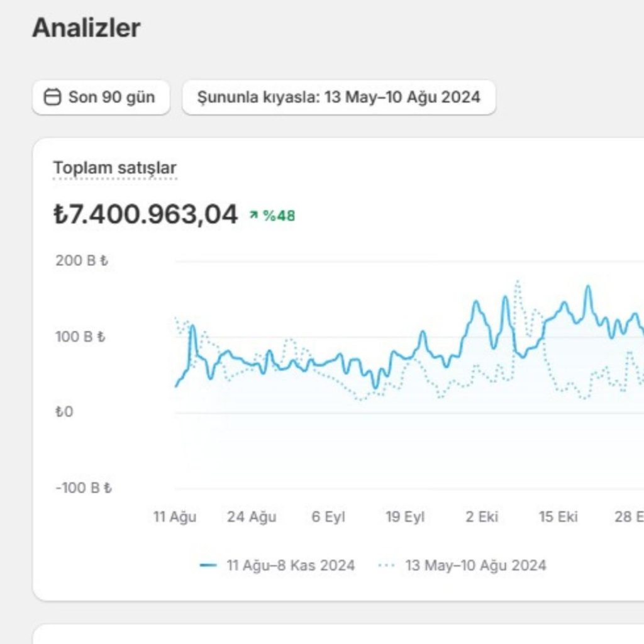Viewport: 644px width, 644px height.
Task: Open the Toplam satışlar report link
Action: pyautogui.click(x=114, y=168)
